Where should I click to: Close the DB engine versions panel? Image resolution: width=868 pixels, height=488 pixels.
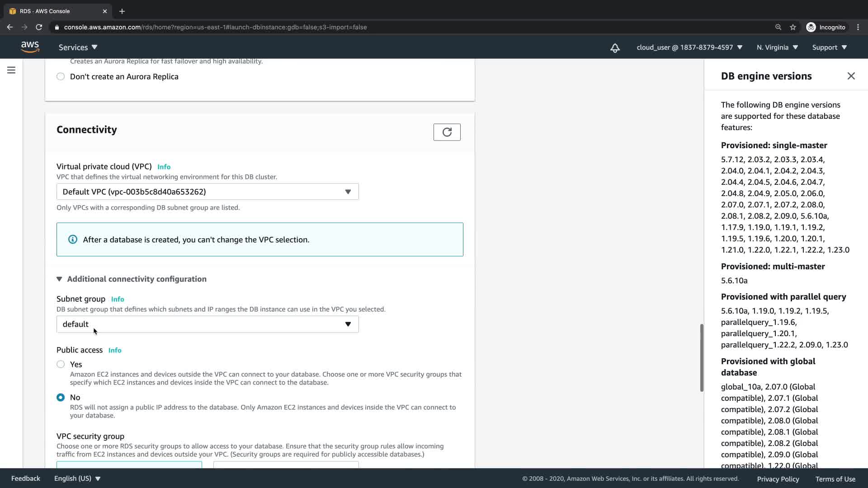pos(851,76)
